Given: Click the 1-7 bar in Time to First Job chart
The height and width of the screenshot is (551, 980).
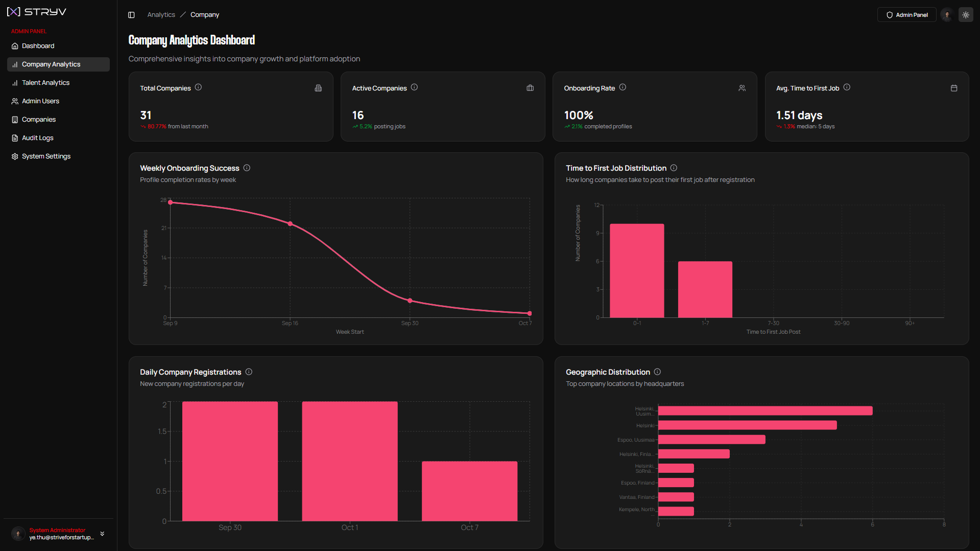Looking at the screenshot, I should (x=705, y=289).
